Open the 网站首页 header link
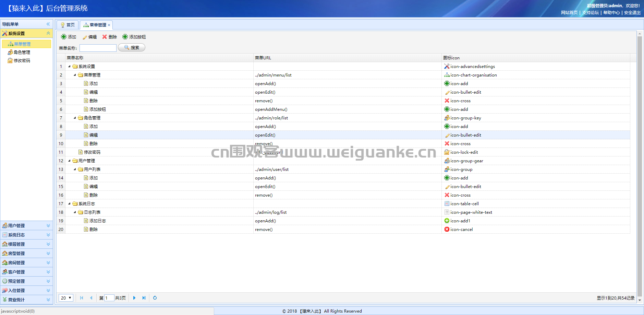The width and height of the screenshot is (644, 315). pyautogui.click(x=569, y=13)
